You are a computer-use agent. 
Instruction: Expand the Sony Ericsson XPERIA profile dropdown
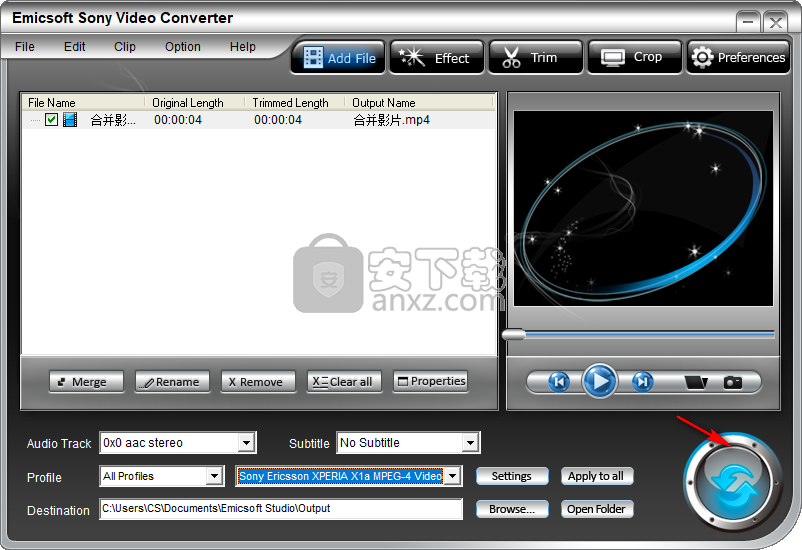coord(452,476)
